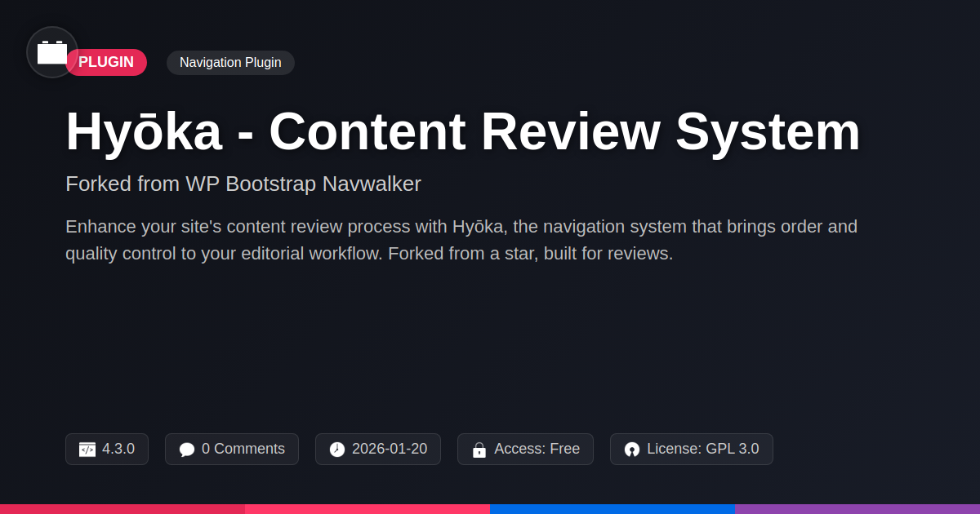Click the open source license icon
The width and height of the screenshot is (980, 514).
point(632,450)
